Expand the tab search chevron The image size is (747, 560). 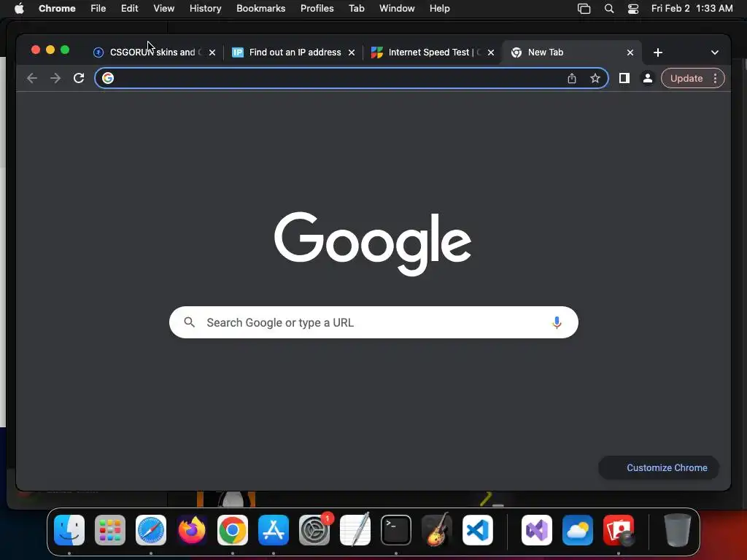[715, 52]
